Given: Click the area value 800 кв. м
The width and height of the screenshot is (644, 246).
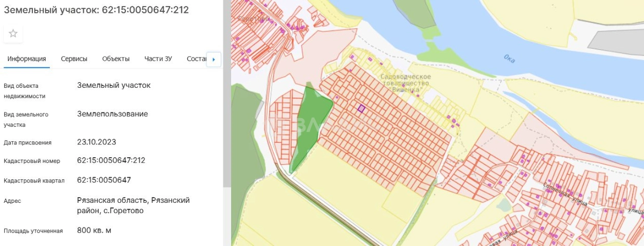Looking at the screenshot, I should 94,230.
